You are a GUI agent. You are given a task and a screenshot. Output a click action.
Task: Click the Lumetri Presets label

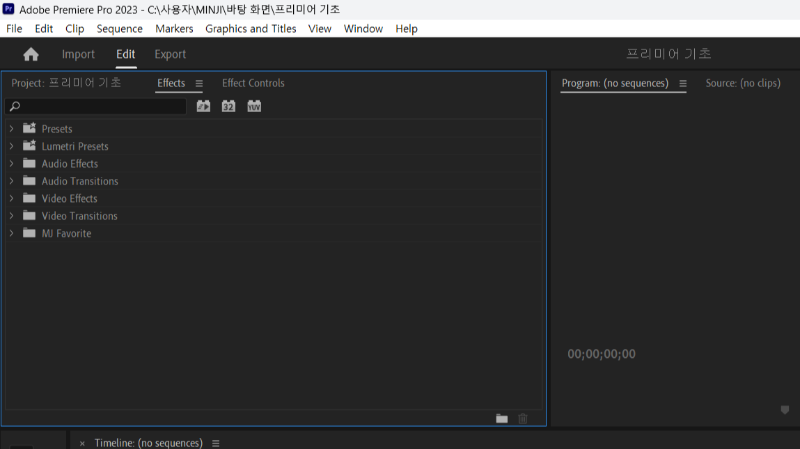pyautogui.click(x=75, y=146)
